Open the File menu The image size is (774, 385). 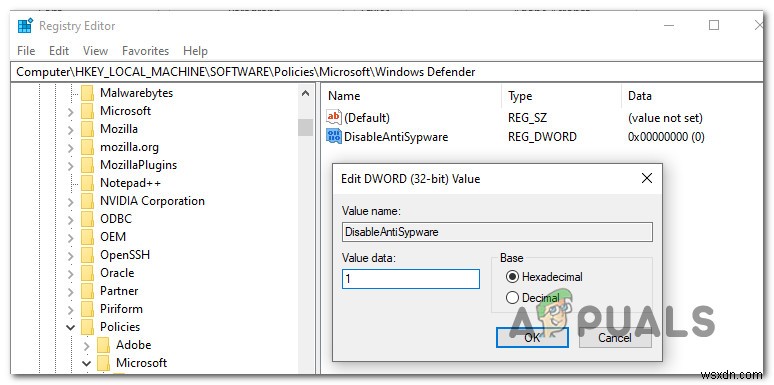tap(26, 50)
